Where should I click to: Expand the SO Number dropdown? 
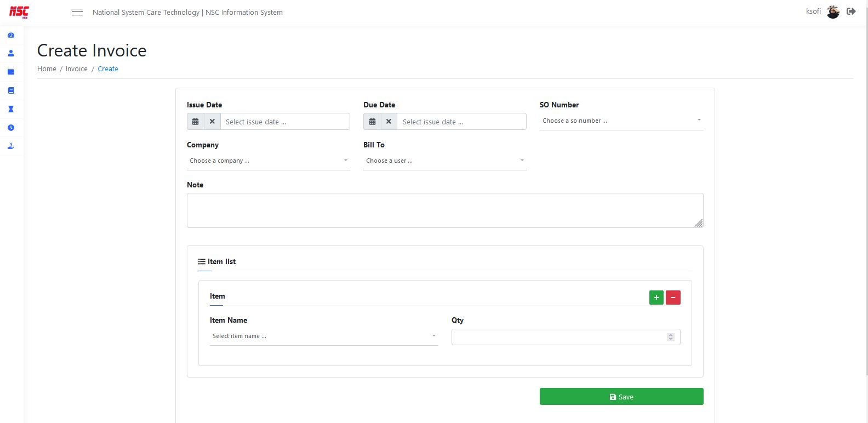click(621, 121)
